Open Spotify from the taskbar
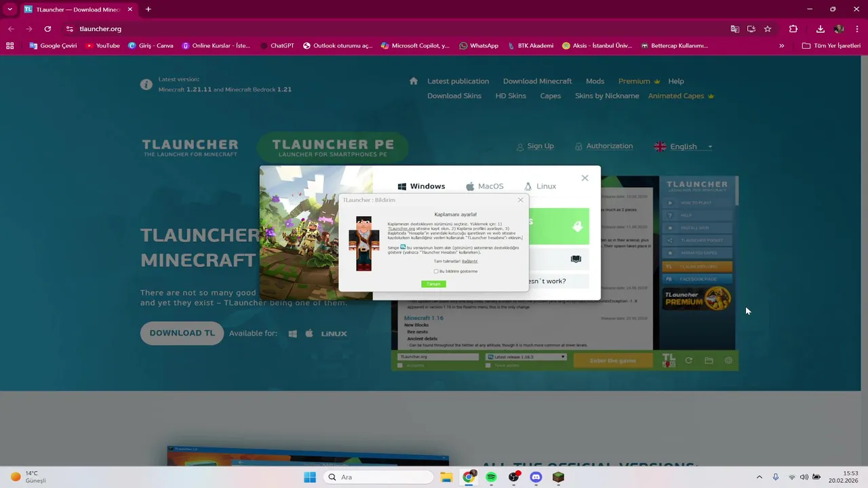 [491, 477]
